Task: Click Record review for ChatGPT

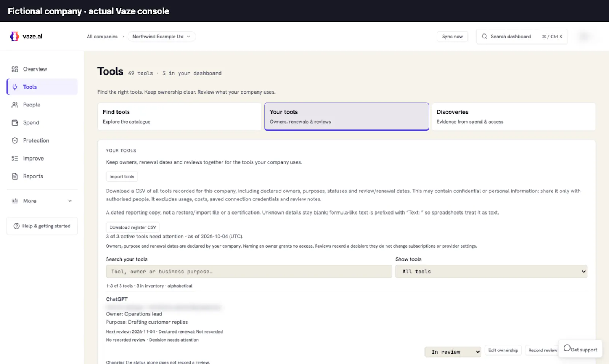Action: point(542,350)
